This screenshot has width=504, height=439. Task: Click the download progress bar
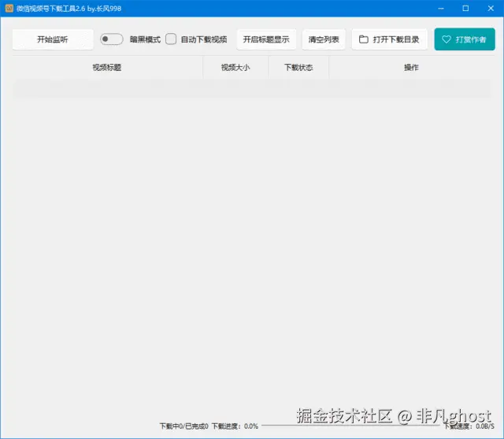(351, 426)
